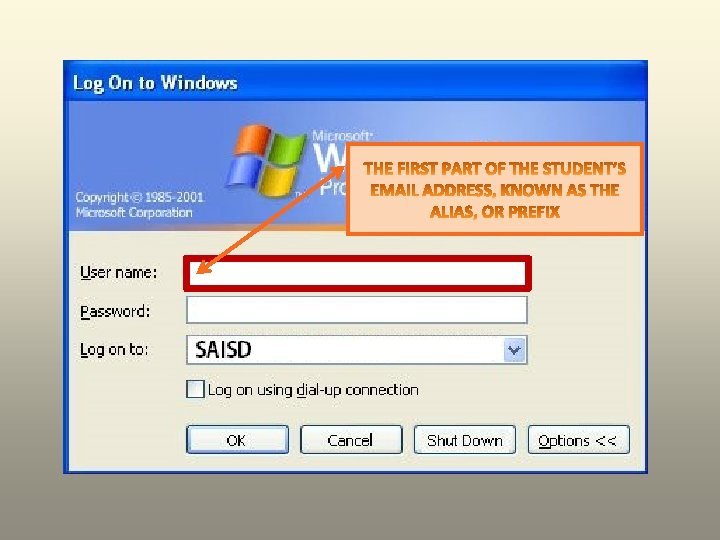This screenshot has width=720, height=540.
Task: Focus the Password input field
Action: 356,310
